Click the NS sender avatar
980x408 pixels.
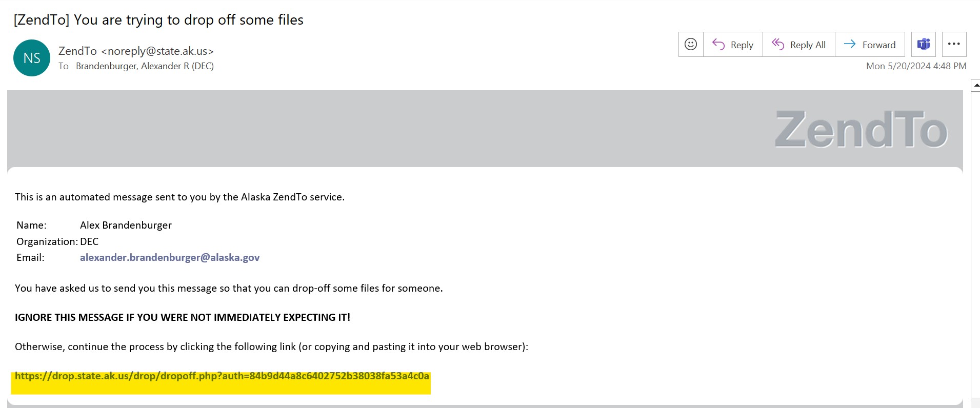coord(32,58)
